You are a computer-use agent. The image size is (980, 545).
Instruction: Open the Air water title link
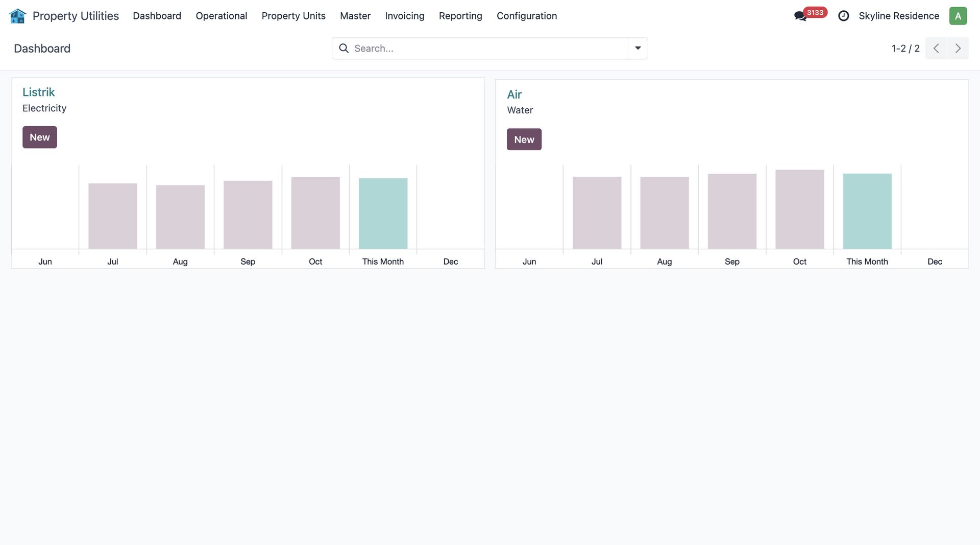(x=514, y=94)
